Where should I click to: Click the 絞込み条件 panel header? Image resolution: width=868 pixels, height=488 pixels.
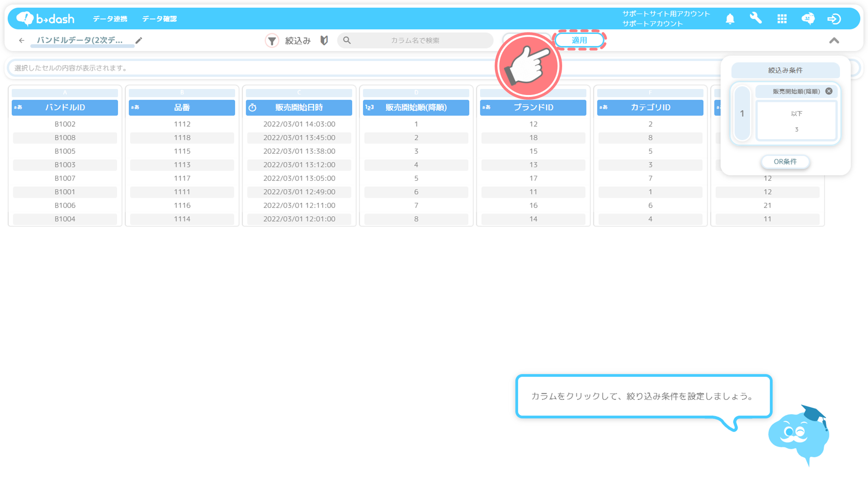coord(785,70)
